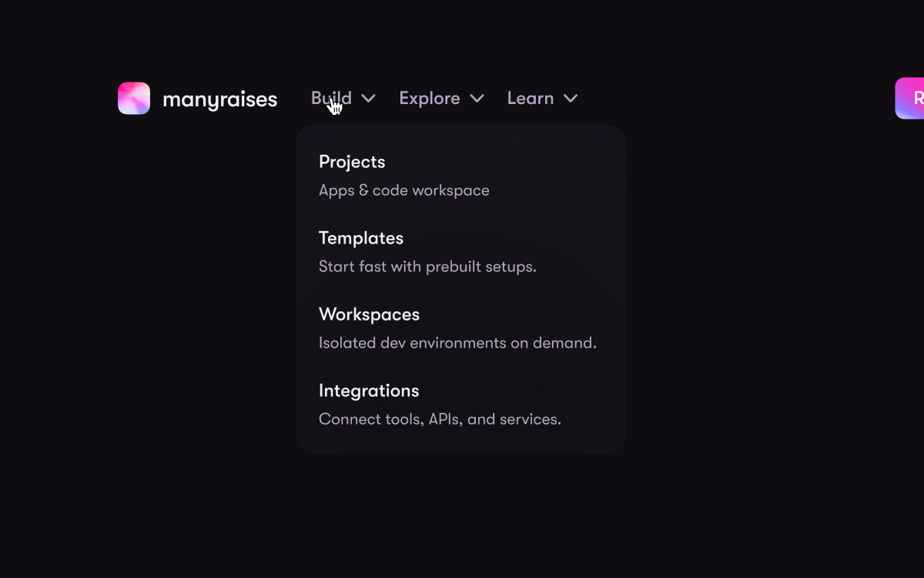This screenshot has width=924, height=578.
Task: Click empty dark background below the dropdown panel
Action: click(462, 516)
